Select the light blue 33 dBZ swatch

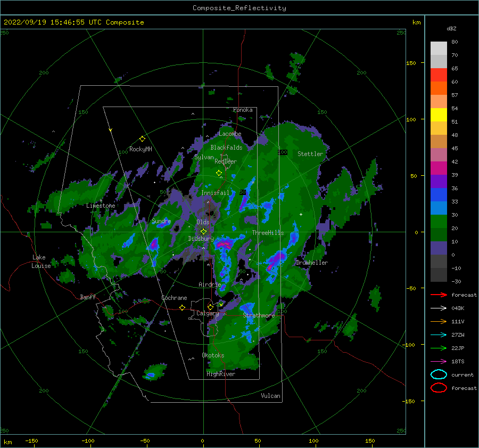point(439,208)
